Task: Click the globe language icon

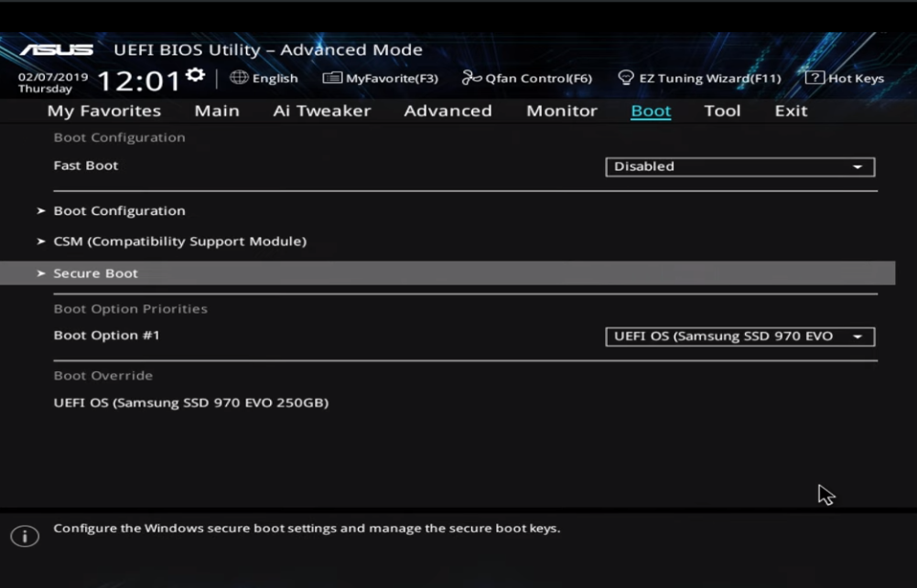Action: click(239, 78)
